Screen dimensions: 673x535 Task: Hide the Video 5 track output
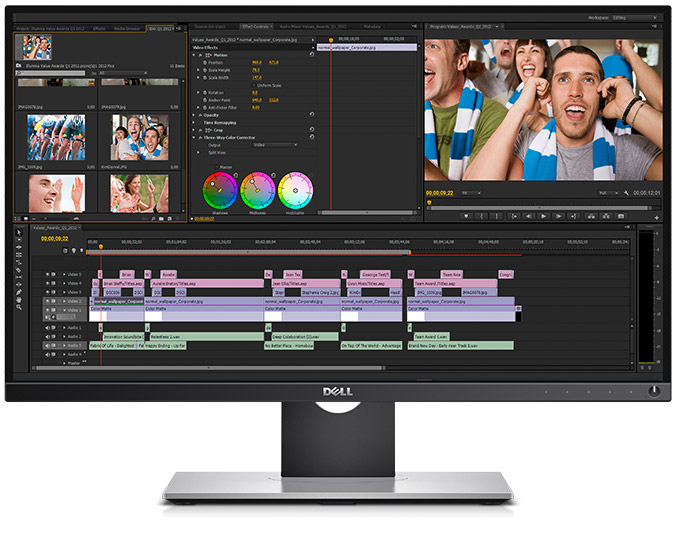click(x=47, y=273)
